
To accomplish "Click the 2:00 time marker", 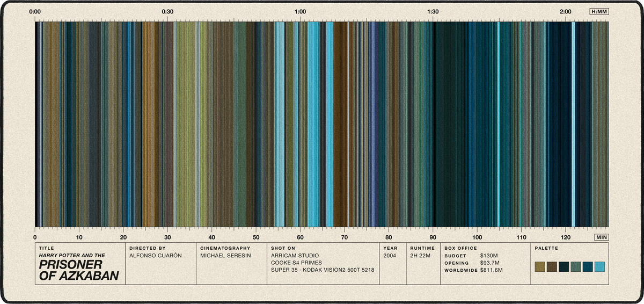I will click(566, 11).
